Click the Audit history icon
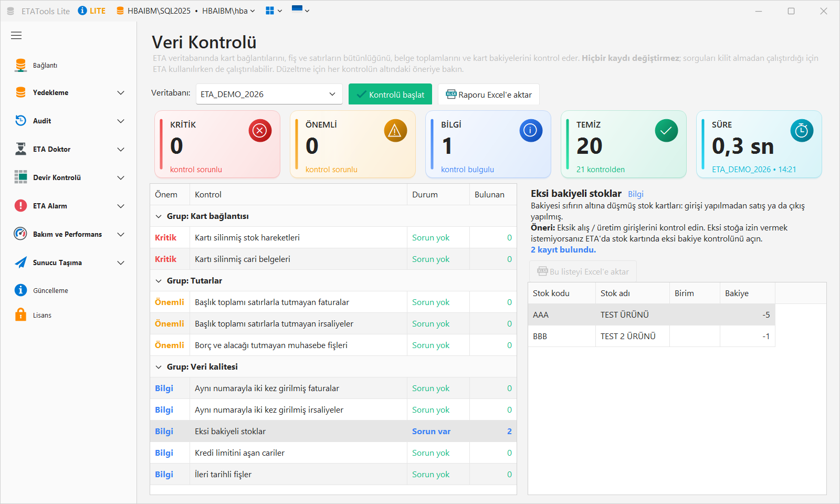The image size is (840, 504). click(20, 121)
